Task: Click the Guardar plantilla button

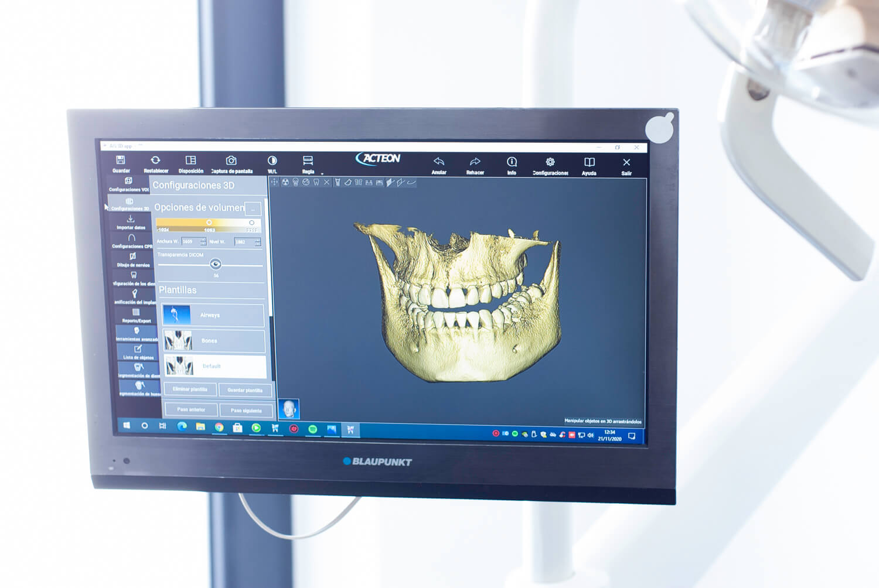Action: (x=245, y=390)
